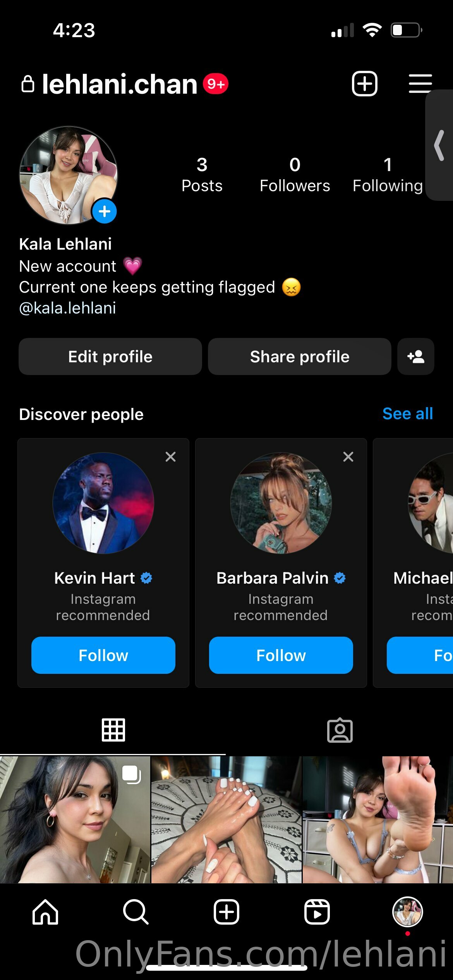
Task: Tap the create new post plus icon in header
Action: point(364,84)
